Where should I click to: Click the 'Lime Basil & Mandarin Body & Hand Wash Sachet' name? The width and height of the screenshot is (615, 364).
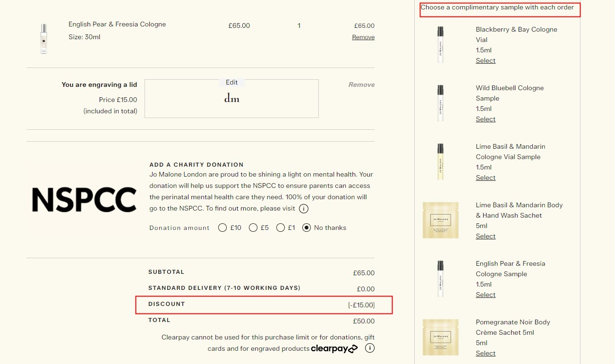(x=519, y=210)
